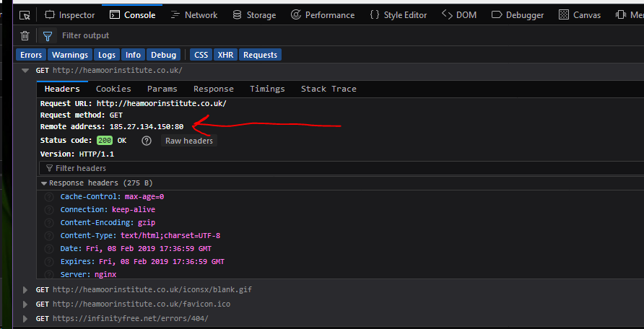
Task: Open help icon beside Content-Type header
Action: click(x=49, y=236)
